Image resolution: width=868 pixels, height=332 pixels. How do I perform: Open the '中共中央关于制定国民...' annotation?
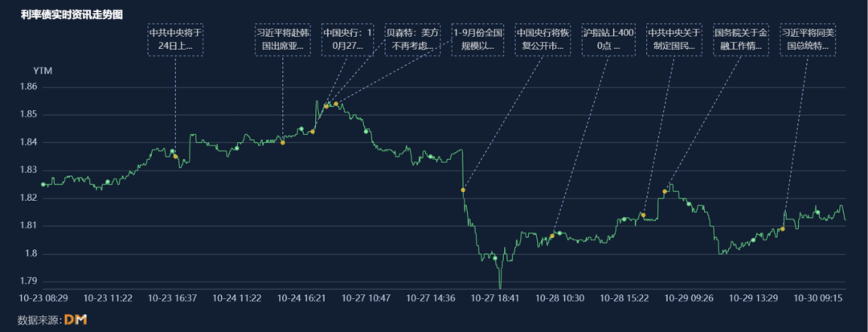coord(674,39)
